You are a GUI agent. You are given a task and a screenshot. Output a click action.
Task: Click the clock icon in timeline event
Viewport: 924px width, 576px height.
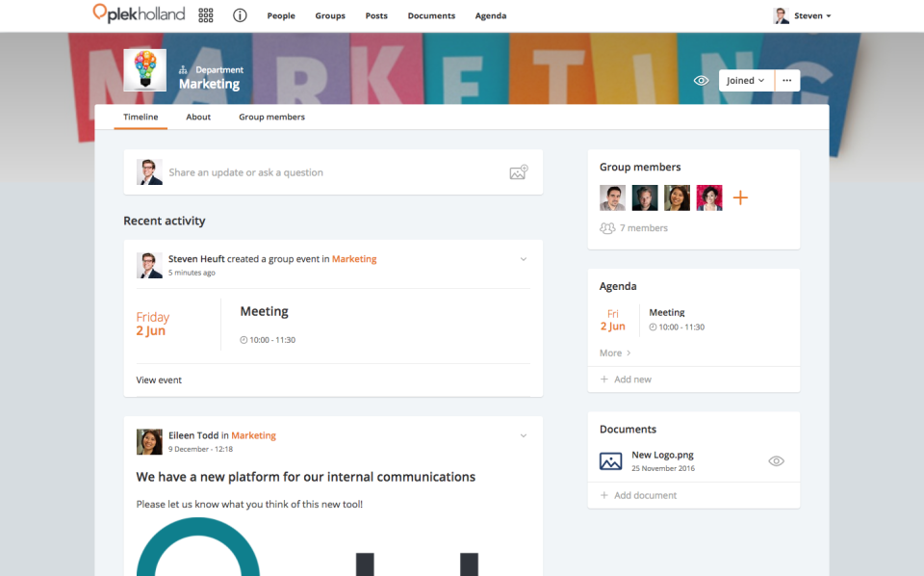point(244,340)
